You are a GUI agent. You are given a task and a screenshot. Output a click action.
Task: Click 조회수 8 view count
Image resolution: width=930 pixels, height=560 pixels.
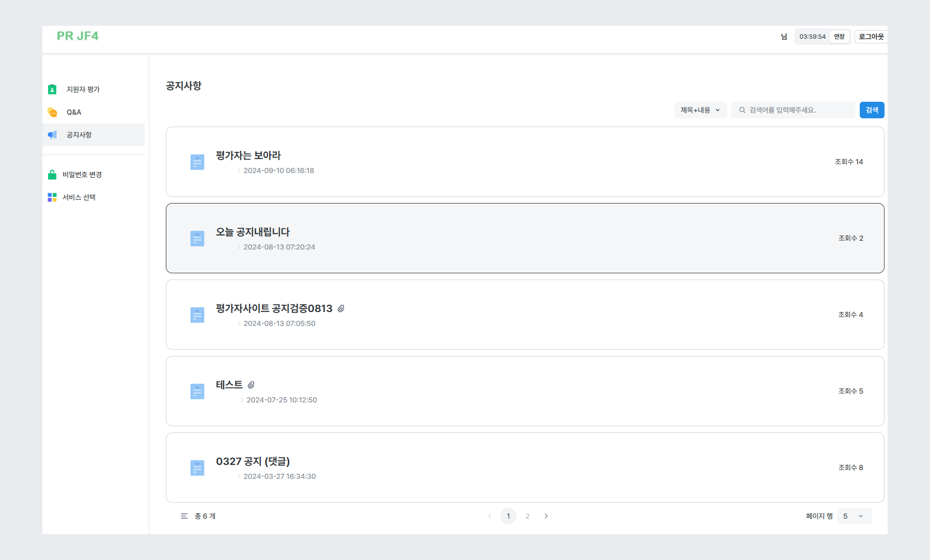850,468
